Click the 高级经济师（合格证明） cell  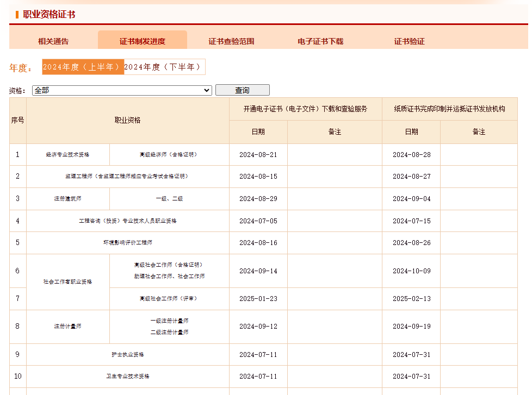pos(169,154)
